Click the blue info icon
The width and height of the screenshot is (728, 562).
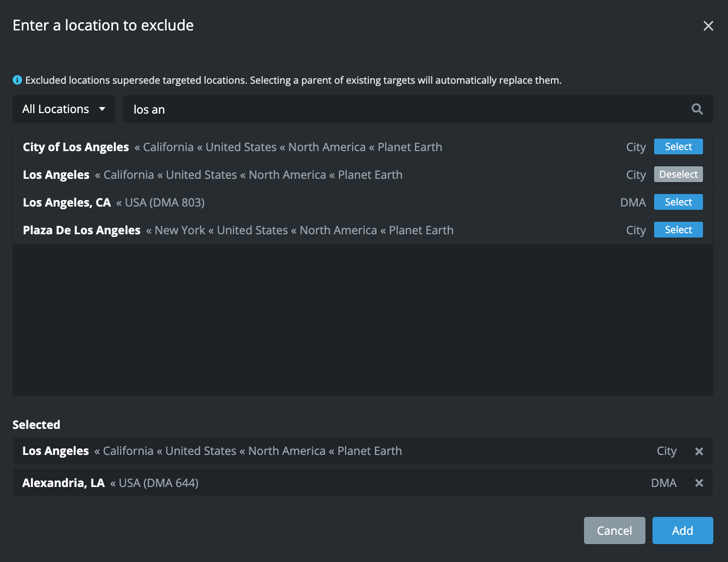tap(17, 80)
